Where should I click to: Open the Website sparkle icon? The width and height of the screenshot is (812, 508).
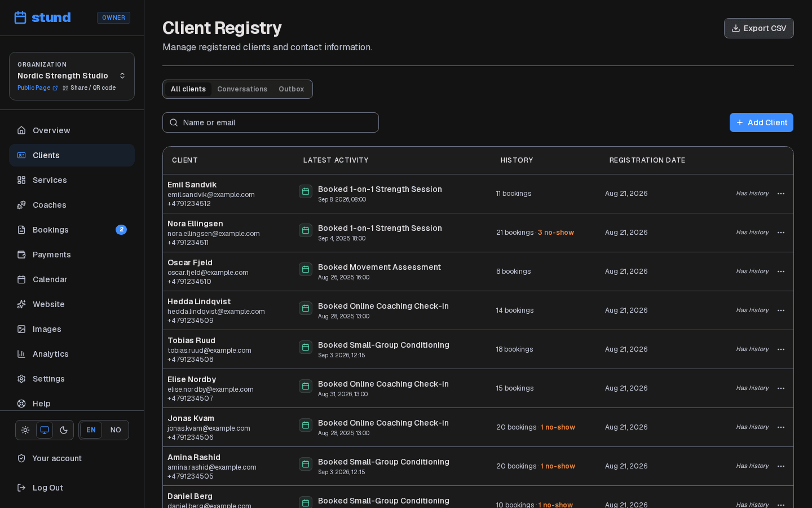pos(21,304)
